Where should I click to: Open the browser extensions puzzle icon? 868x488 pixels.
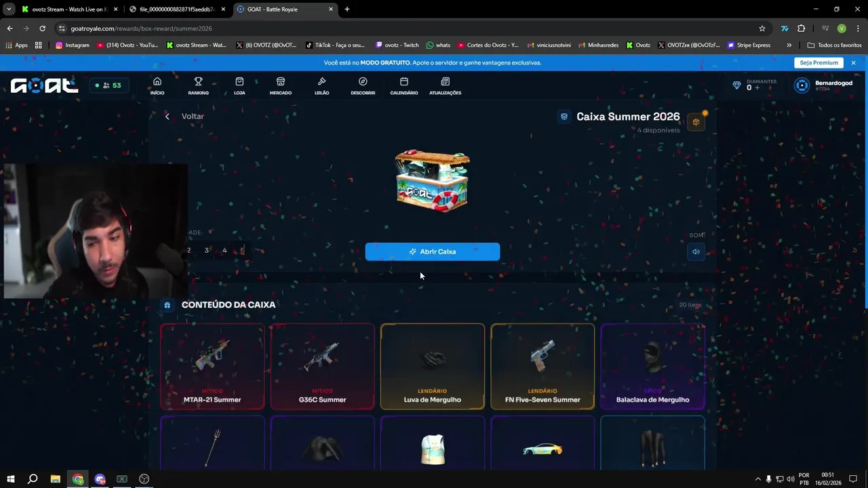coord(802,28)
